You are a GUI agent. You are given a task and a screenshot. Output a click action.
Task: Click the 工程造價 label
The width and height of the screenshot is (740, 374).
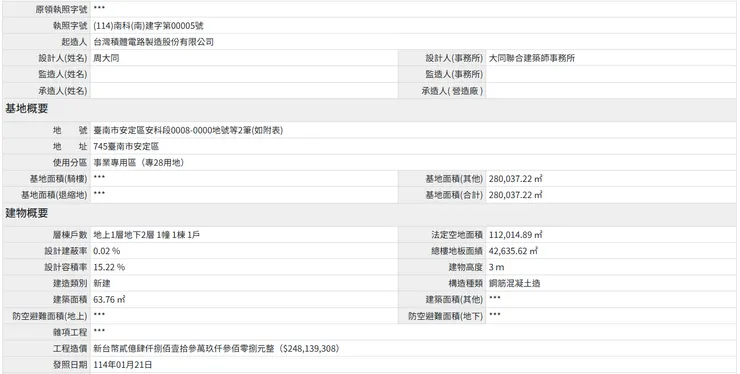coord(70,348)
